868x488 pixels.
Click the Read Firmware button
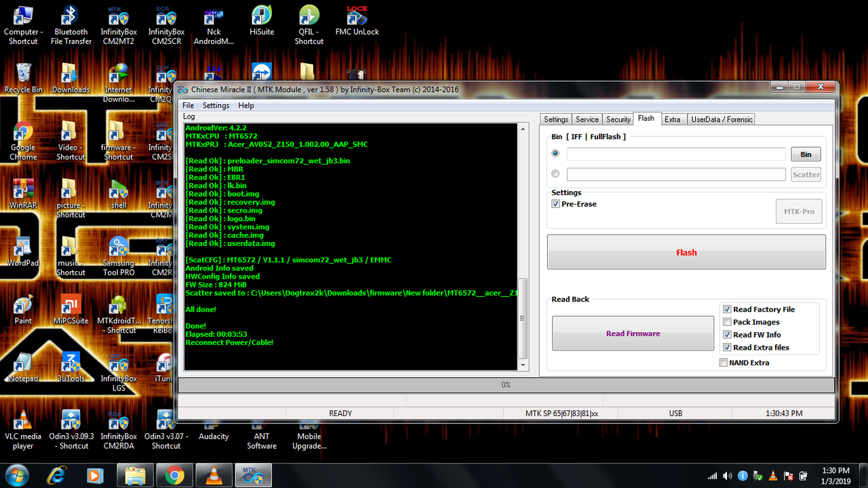633,333
